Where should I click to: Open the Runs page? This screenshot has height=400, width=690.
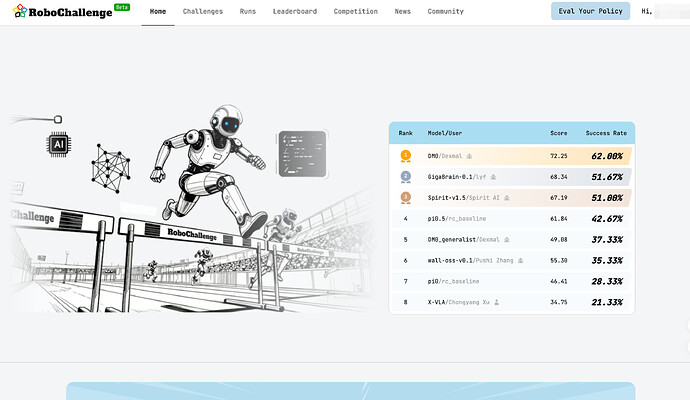click(248, 11)
